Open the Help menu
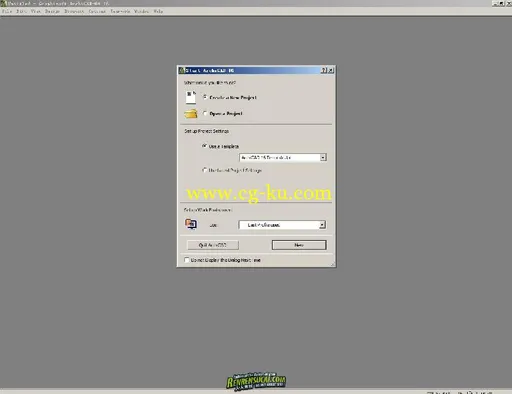This screenshot has width=512, height=394. (x=158, y=11)
